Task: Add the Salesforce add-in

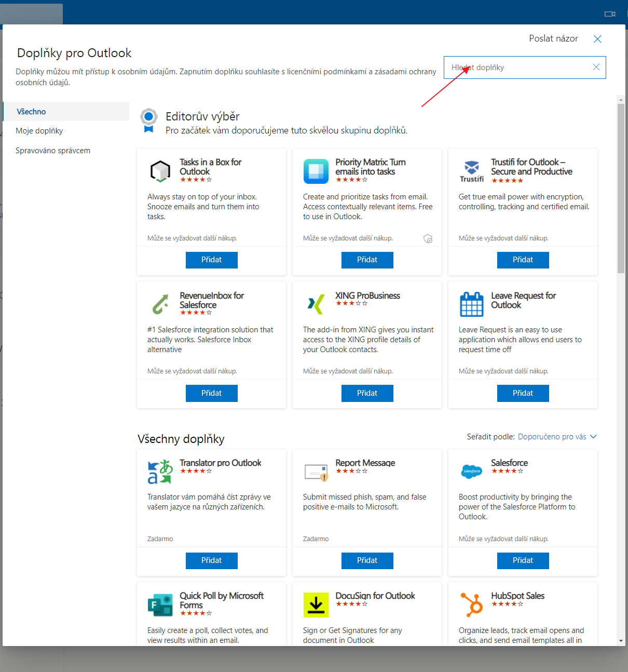Action: 523,561
